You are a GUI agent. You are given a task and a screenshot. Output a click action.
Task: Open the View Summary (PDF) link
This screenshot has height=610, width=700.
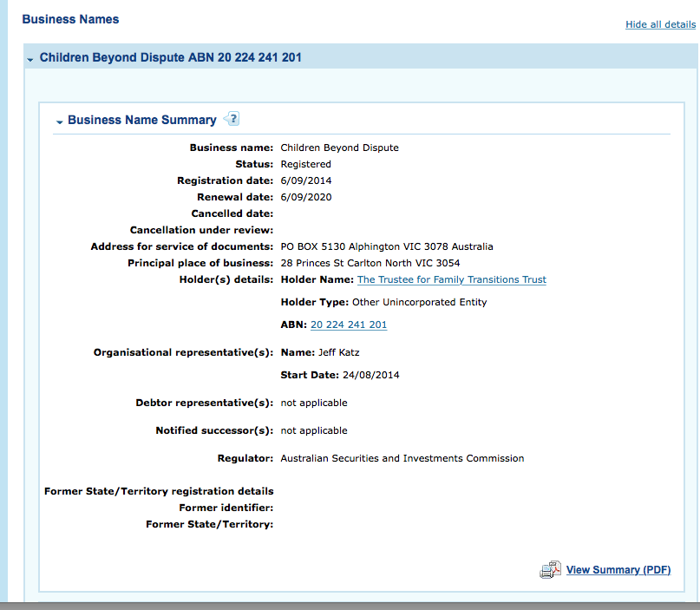click(618, 570)
